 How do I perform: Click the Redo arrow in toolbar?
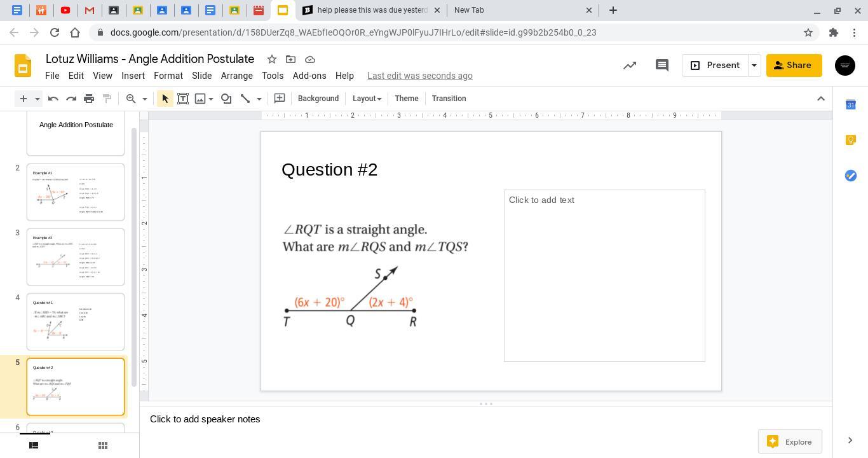point(71,99)
